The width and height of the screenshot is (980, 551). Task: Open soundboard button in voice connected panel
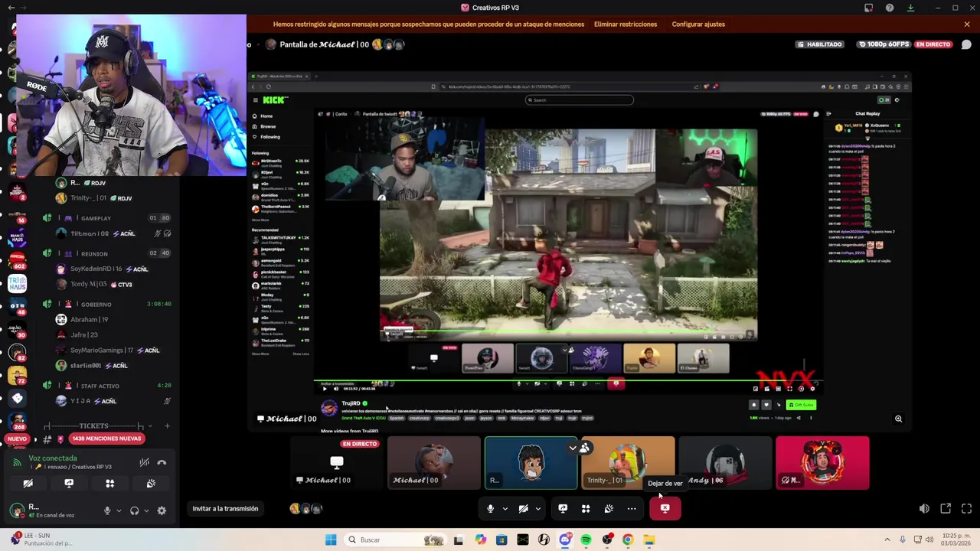click(x=151, y=484)
